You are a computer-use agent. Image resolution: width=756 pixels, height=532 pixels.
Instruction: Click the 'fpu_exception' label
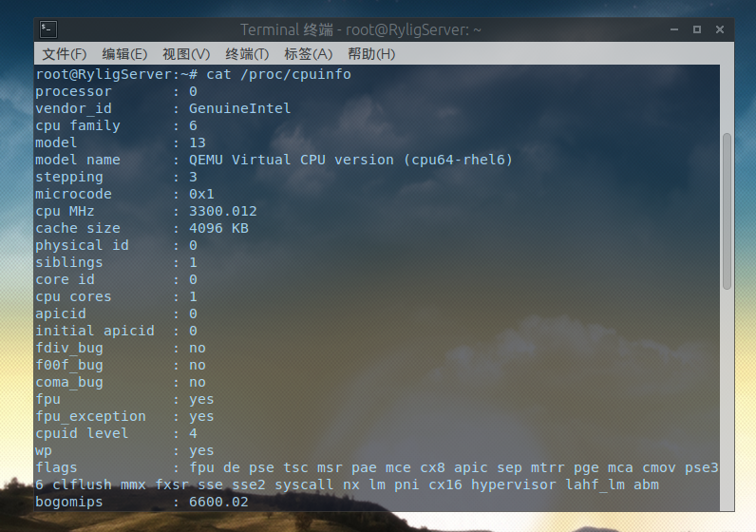[x=90, y=417]
